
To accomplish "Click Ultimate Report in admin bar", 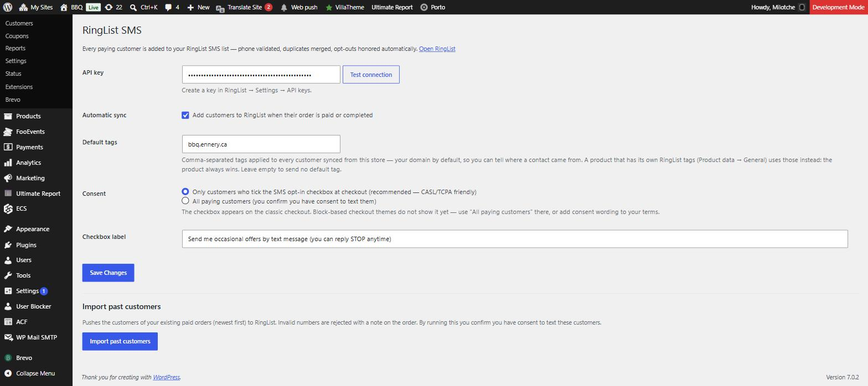I will click(392, 7).
